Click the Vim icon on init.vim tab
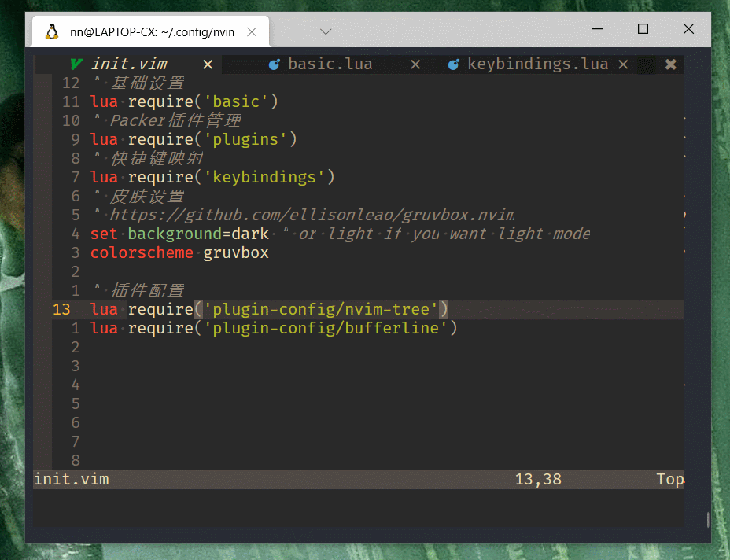The width and height of the screenshot is (730, 560). [76, 64]
